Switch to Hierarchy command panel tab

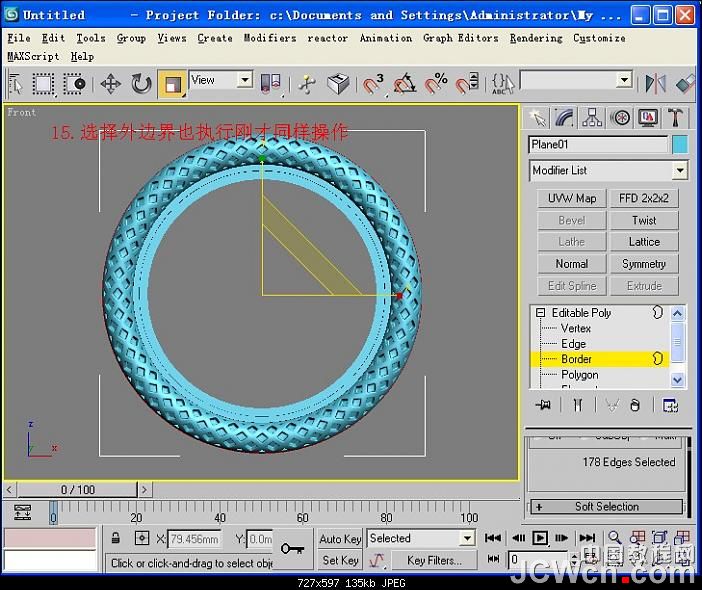592,118
